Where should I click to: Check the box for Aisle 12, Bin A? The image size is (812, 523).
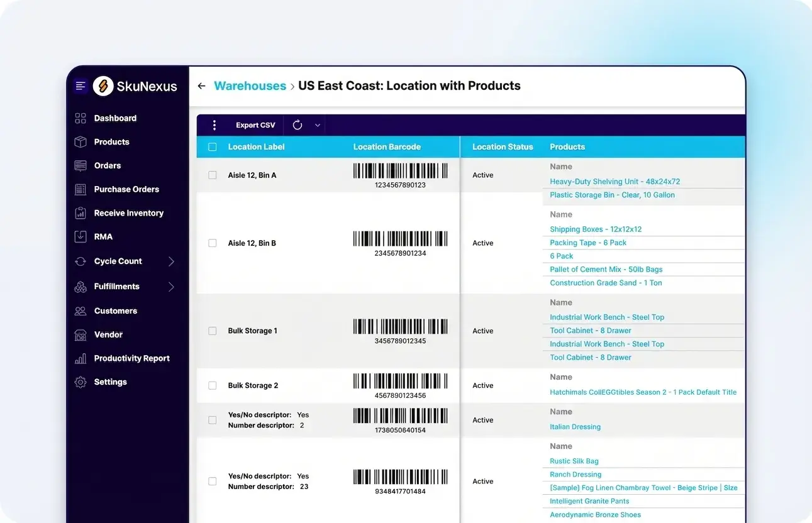pyautogui.click(x=213, y=175)
